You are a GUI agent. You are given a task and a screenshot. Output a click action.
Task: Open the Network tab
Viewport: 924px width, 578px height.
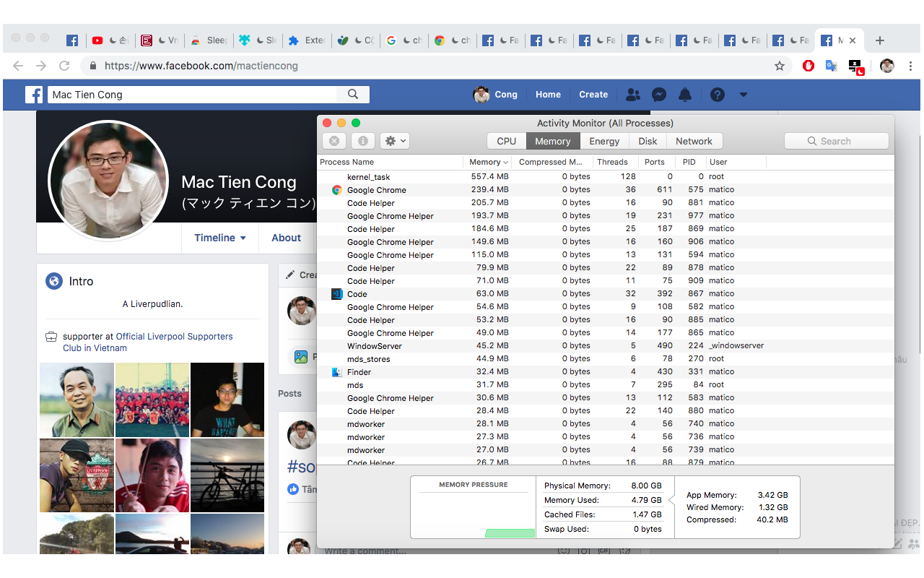(x=694, y=141)
